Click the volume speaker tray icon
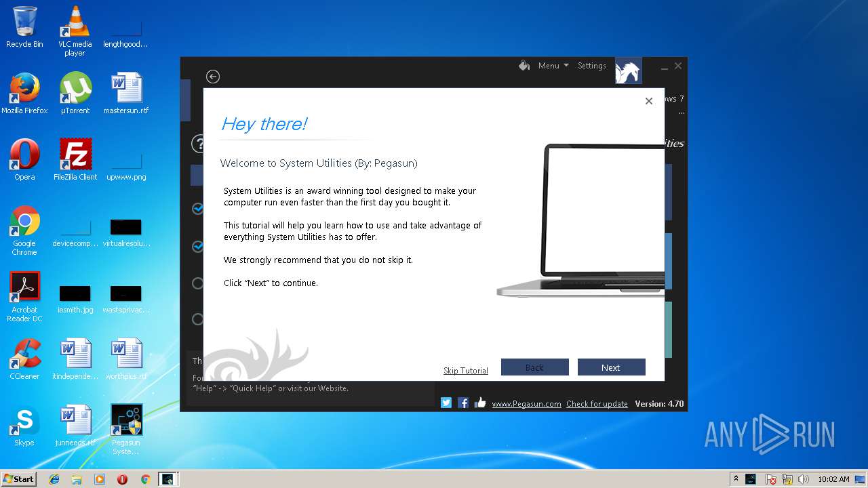This screenshot has height=488, width=868. [803, 479]
